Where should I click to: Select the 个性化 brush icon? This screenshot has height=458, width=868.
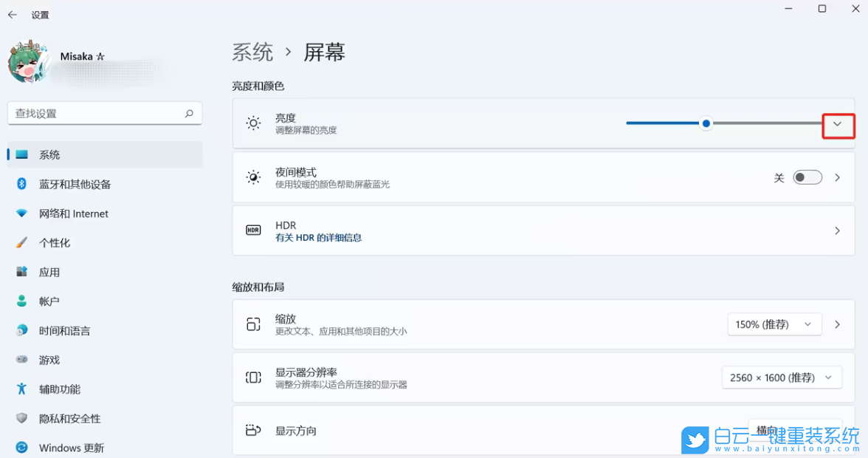click(x=21, y=242)
